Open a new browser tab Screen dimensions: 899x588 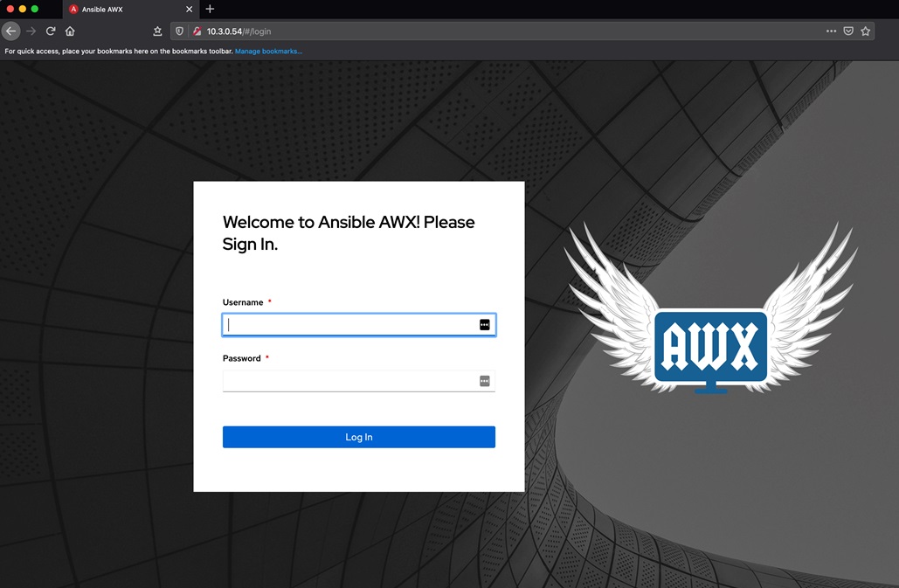pos(209,10)
